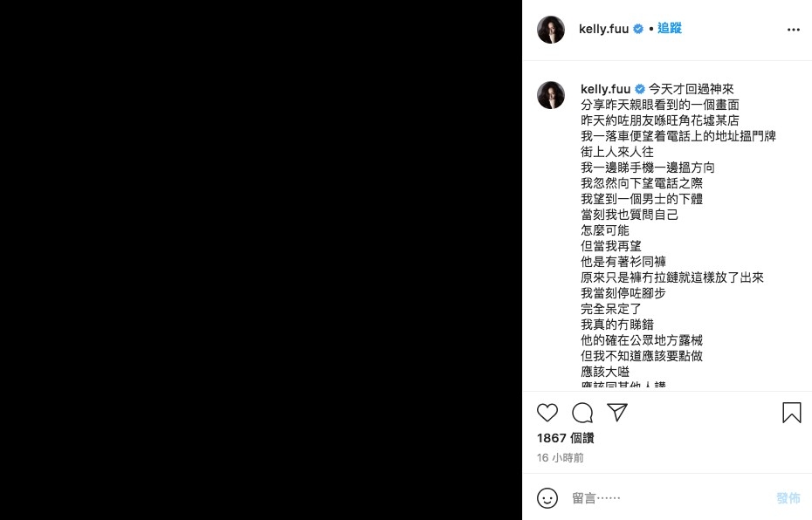The height and width of the screenshot is (520, 812).
Task: Click the verified badge in the caption
Action: 640,89
